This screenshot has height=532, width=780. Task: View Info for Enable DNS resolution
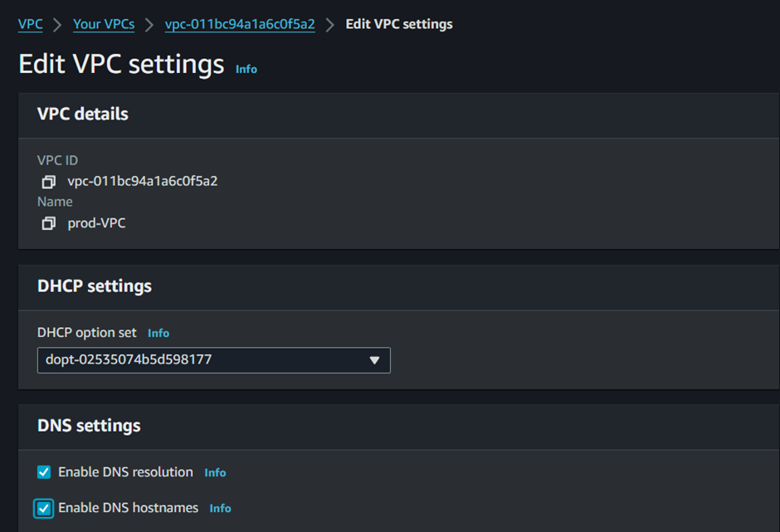(x=215, y=473)
